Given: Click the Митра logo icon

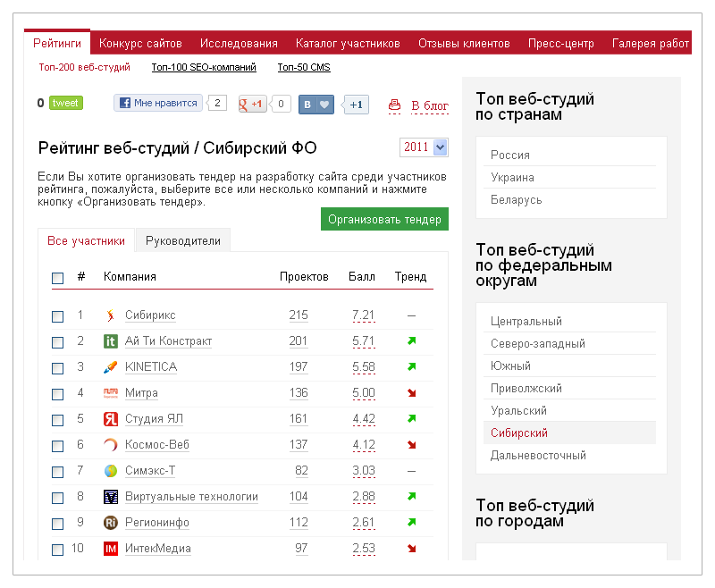Looking at the screenshot, I should click(110, 393).
